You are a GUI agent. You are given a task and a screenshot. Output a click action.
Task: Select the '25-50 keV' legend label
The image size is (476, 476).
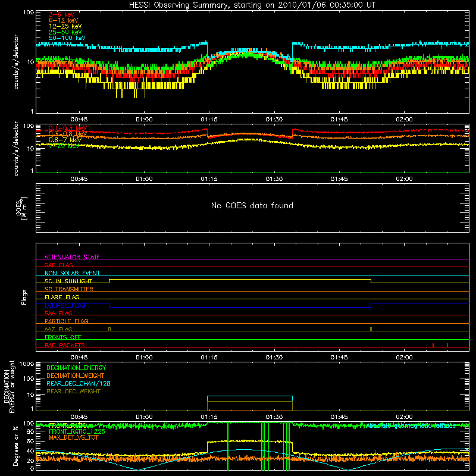(x=65, y=32)
